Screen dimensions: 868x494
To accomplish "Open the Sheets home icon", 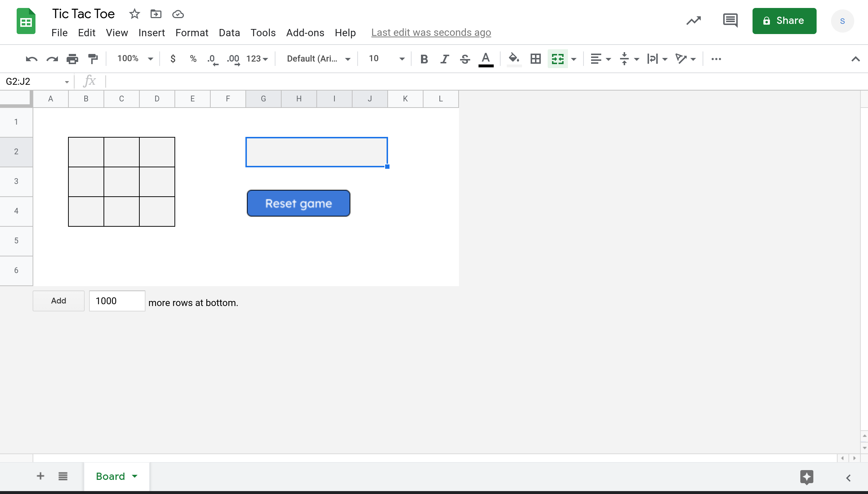I will click(x=26, y=21).
